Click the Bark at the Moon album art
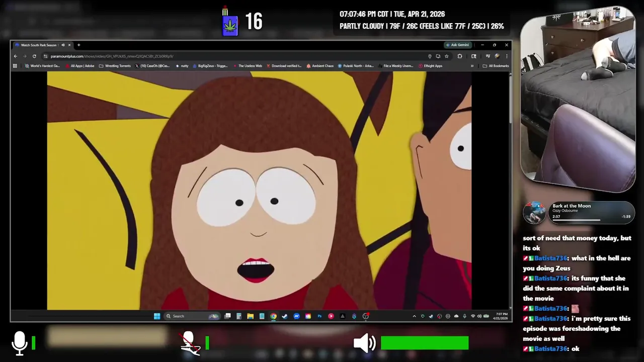 (x=534, y=212)
